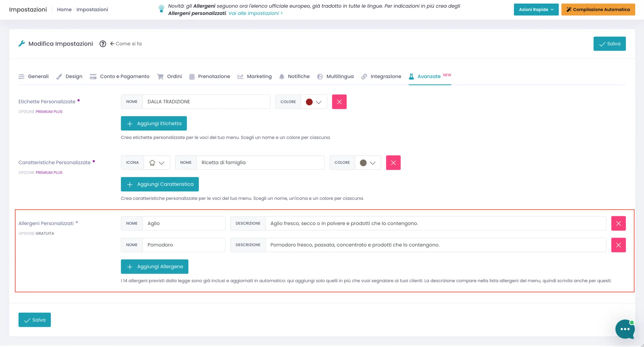The width and height of the screenshot is (644, 347).
Task: Switch to the Generali tab
Action: tap(34, 76)
